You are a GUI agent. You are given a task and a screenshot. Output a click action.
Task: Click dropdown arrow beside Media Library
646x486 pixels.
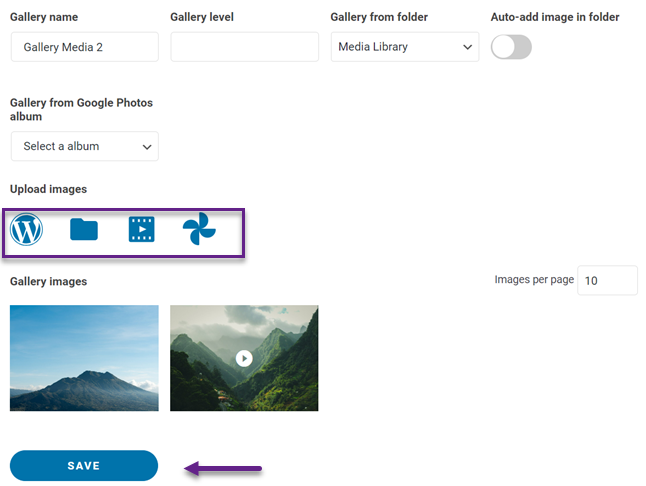click(x=468, y=47)
